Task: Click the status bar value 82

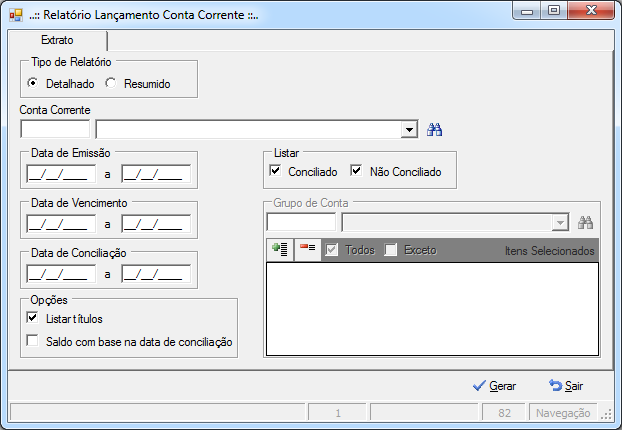Action: pos(504,413)
